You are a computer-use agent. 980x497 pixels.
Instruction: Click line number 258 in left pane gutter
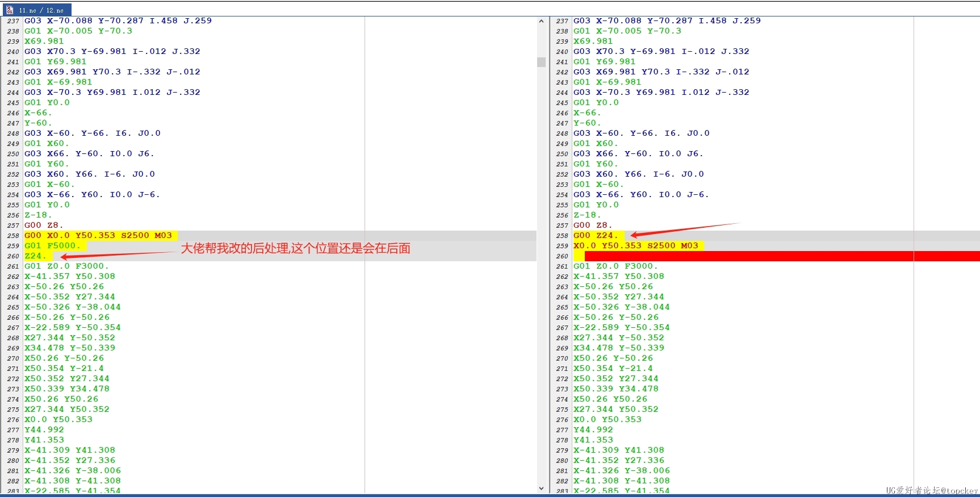click(x=13, y=236)
